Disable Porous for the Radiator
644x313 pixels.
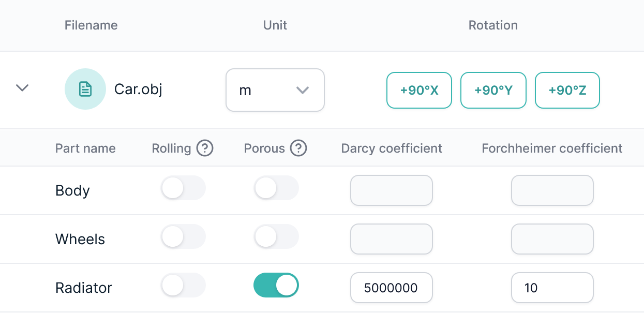point(276,285)
